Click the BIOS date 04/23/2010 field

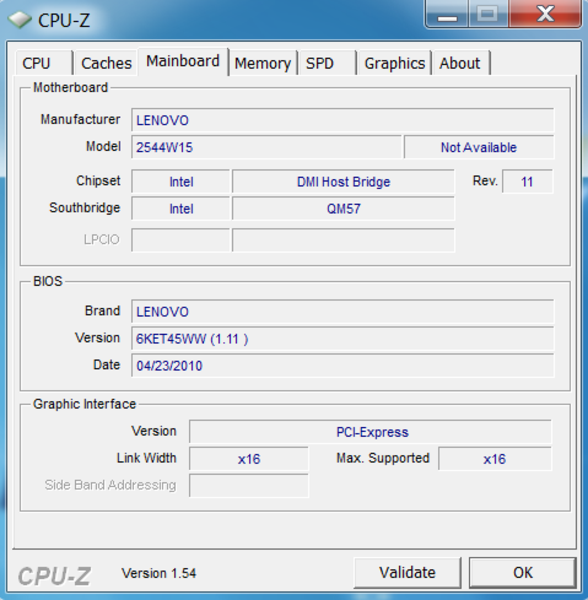pos(342,365)
